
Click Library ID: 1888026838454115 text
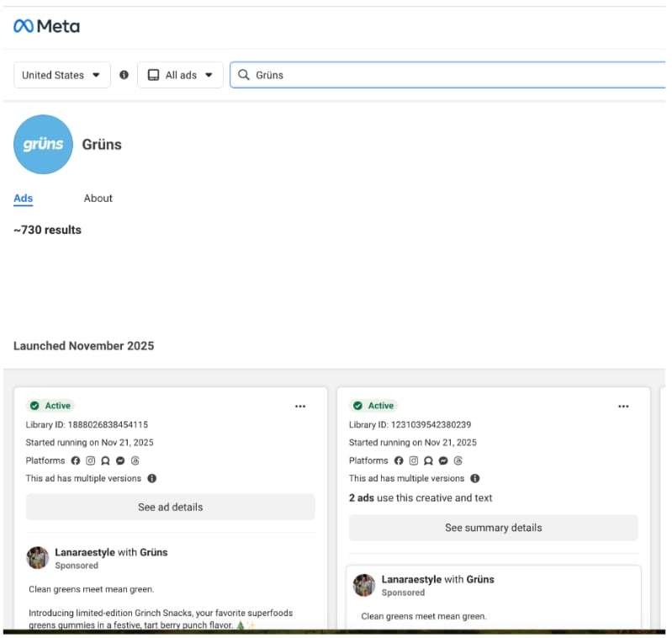pos(87,424)
